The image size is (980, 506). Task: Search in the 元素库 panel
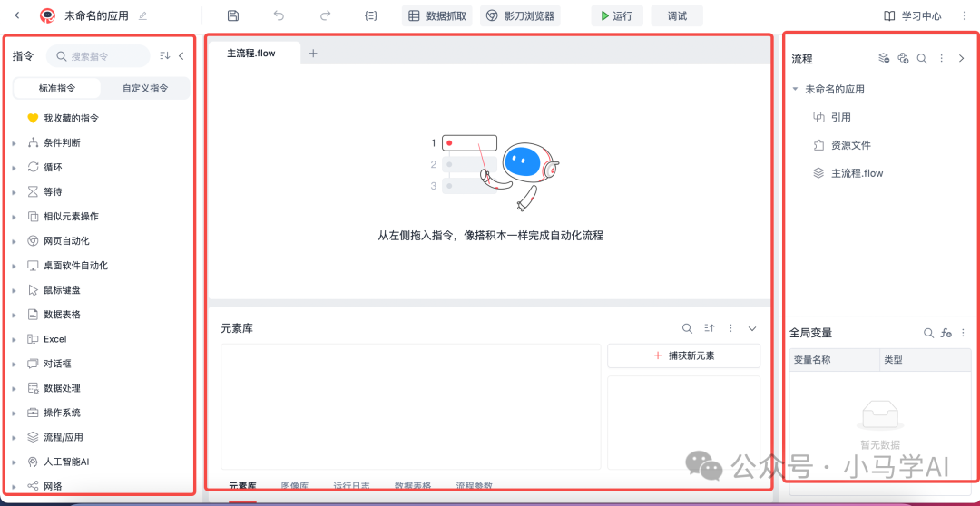[687, 328]
